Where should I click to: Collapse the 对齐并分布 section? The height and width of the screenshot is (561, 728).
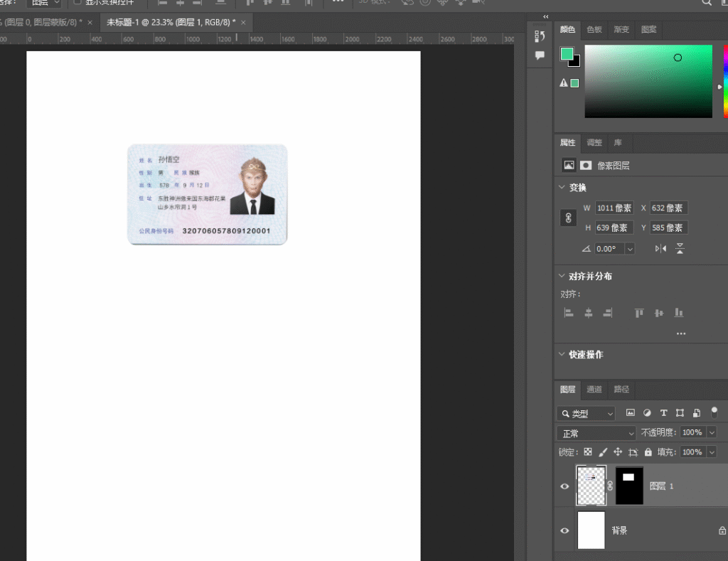[x=562, y=276]
